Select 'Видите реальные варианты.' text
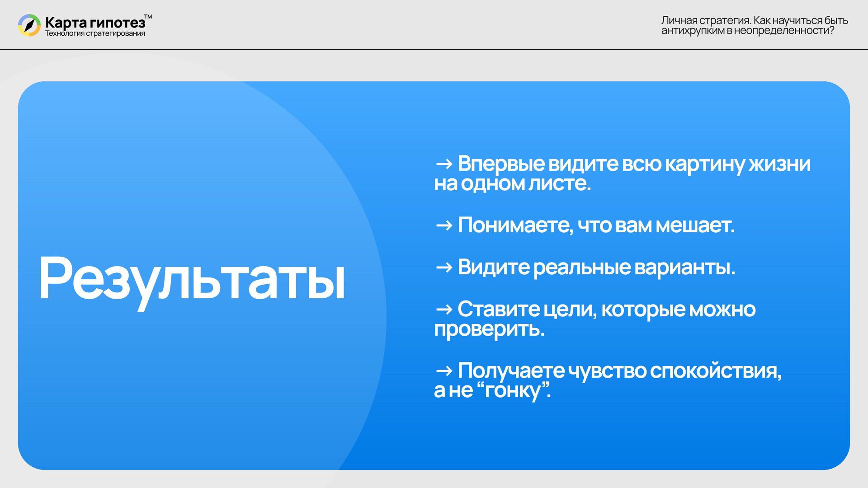 (x=596, y=267)
